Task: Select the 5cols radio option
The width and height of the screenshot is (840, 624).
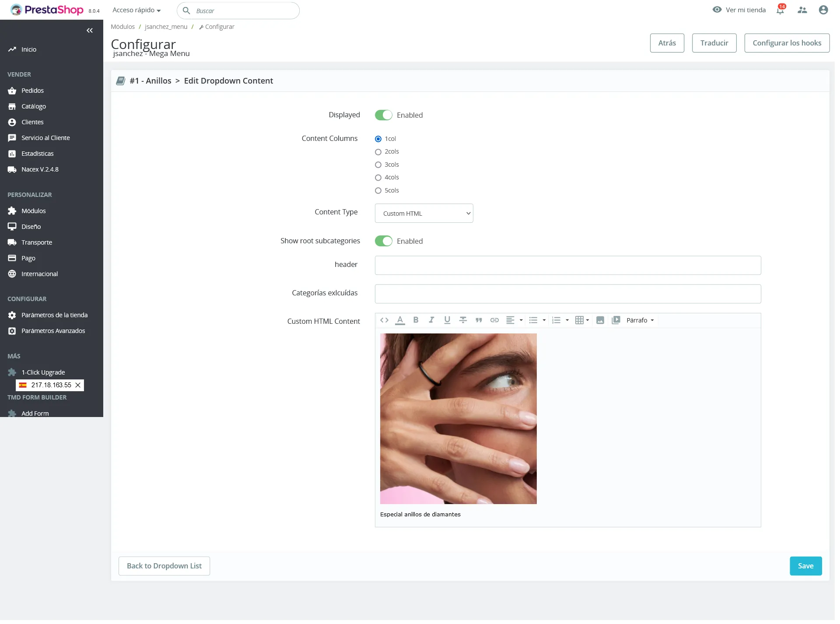Action: (378, 191)
